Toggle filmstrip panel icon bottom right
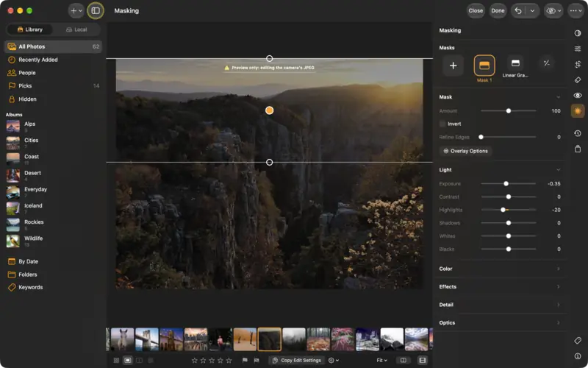The width and height of the screenshot is (588, 368). click(x=422, y=360)
